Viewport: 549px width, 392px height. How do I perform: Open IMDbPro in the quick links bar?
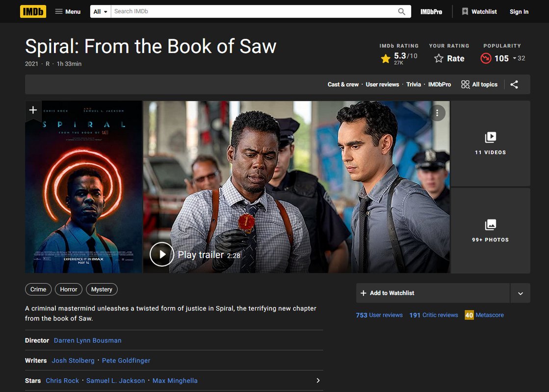coord(440,84)
